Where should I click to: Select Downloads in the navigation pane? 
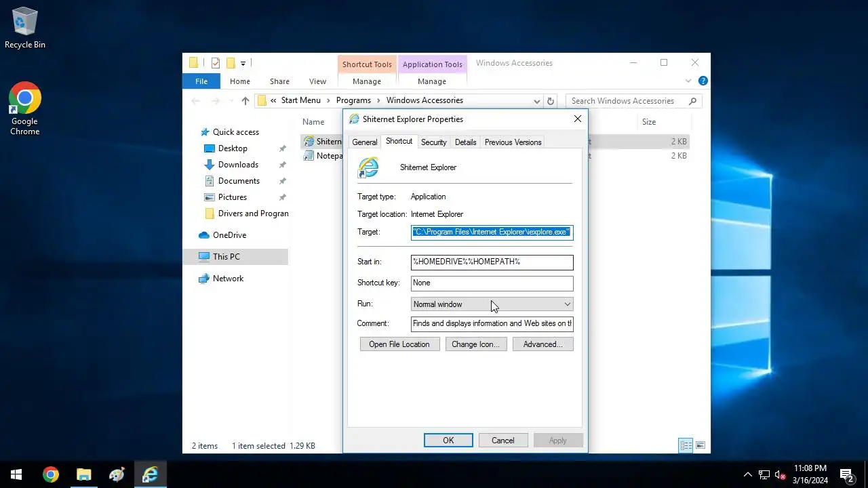coord(237,165)
